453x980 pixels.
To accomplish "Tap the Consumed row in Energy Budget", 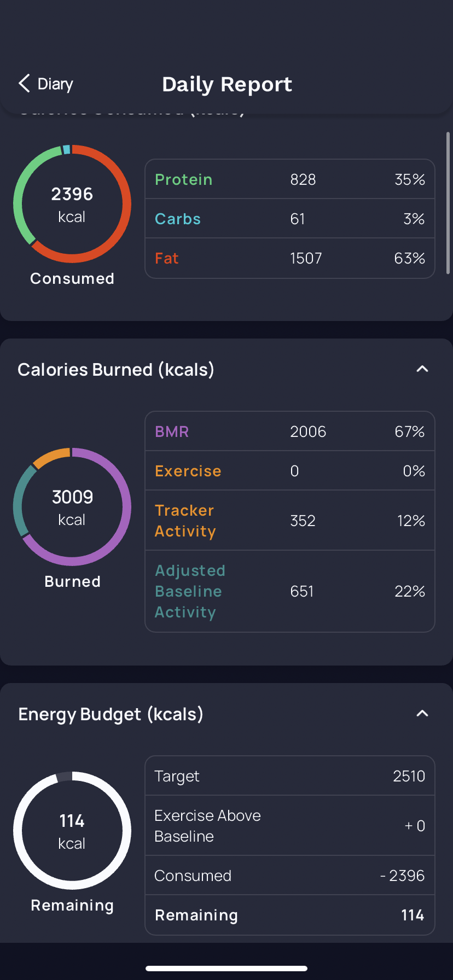I will tap(289, 876).
